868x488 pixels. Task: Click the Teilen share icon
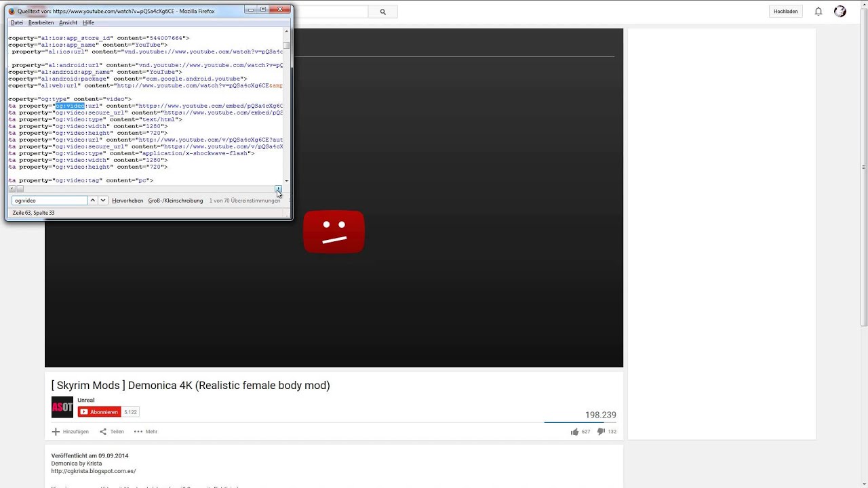[103, 432]
